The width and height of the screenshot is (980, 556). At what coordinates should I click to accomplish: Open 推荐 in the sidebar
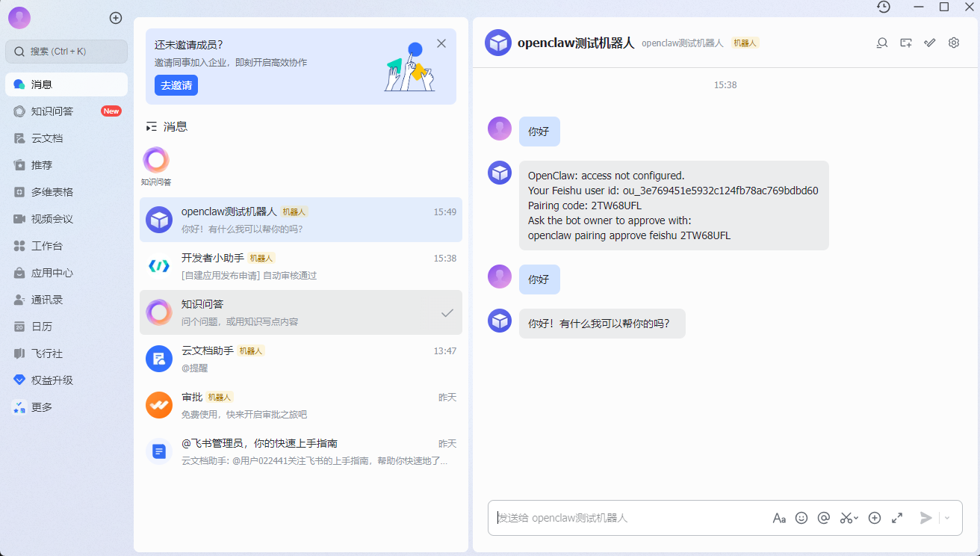[x=66, y=165]
